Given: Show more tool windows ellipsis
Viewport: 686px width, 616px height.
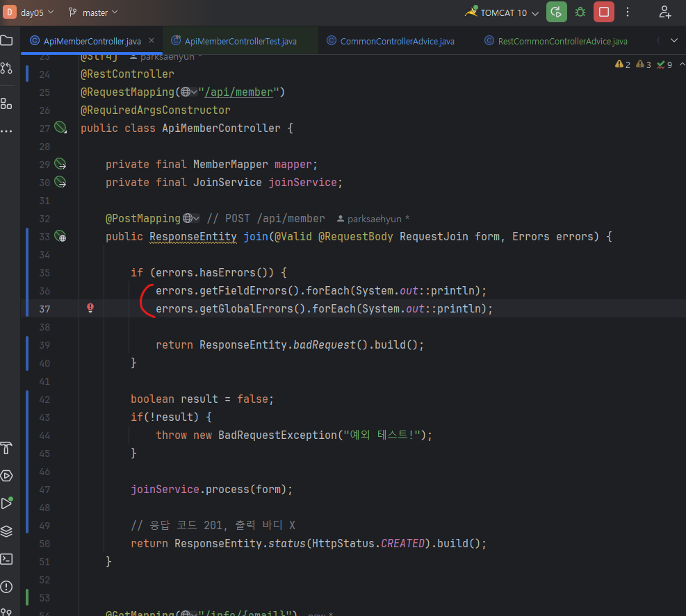Looking at the screenshot, I should 6,131.
